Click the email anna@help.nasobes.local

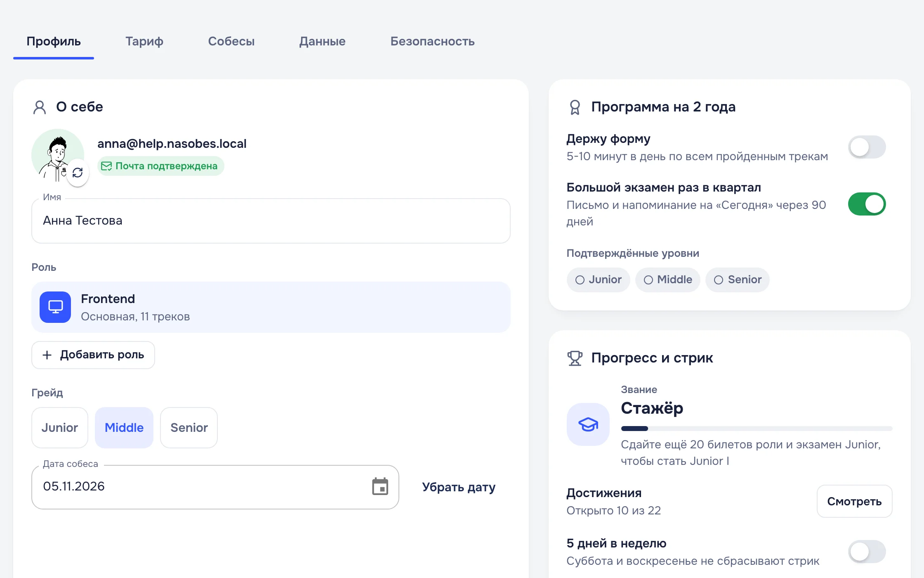click(172, 144)
